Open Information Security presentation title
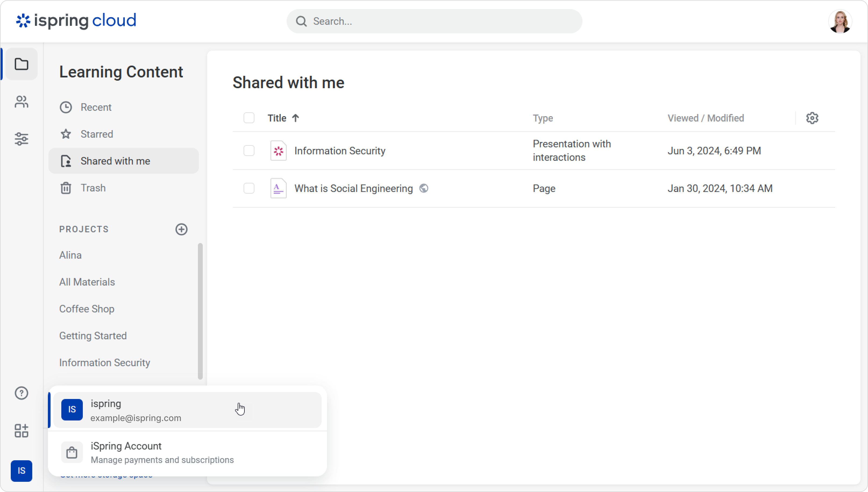This screenshot has width=868, height=492. [340, 151]
